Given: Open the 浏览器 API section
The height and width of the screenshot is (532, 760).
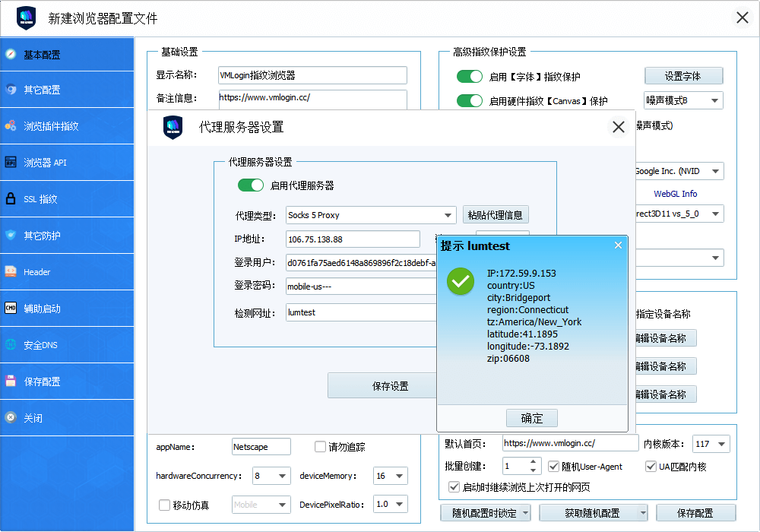Looking at the screenshot, I should pos(67,163).
